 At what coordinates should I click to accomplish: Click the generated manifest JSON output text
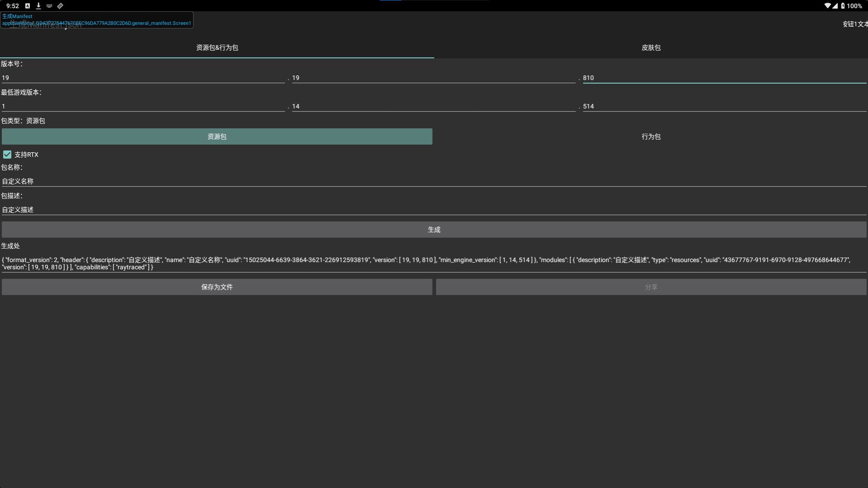click(x=434, y=263)
